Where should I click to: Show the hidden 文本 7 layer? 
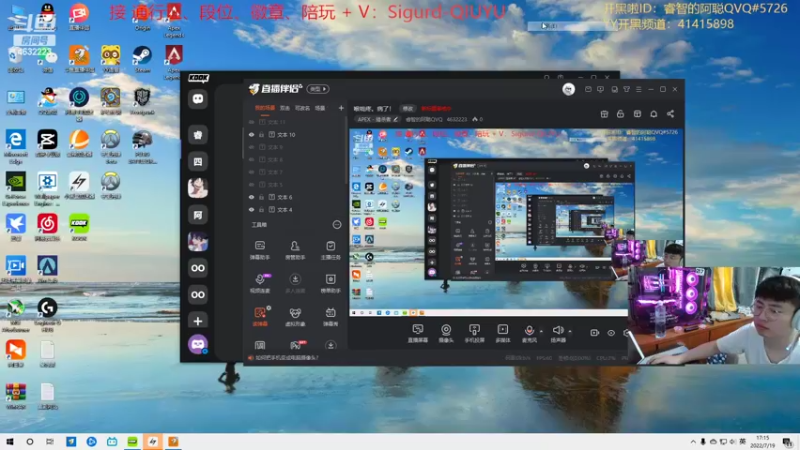point(252,172)
